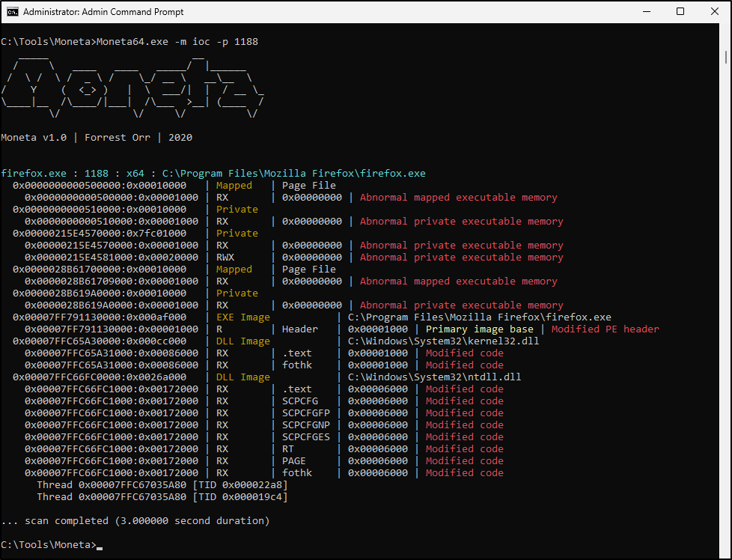Click the path 'C:\Program Files\Mozilla Firefox\firefox.exe' in cyan header
The image size is (732, 560).
pyautogui.click(x=293, y=173)
